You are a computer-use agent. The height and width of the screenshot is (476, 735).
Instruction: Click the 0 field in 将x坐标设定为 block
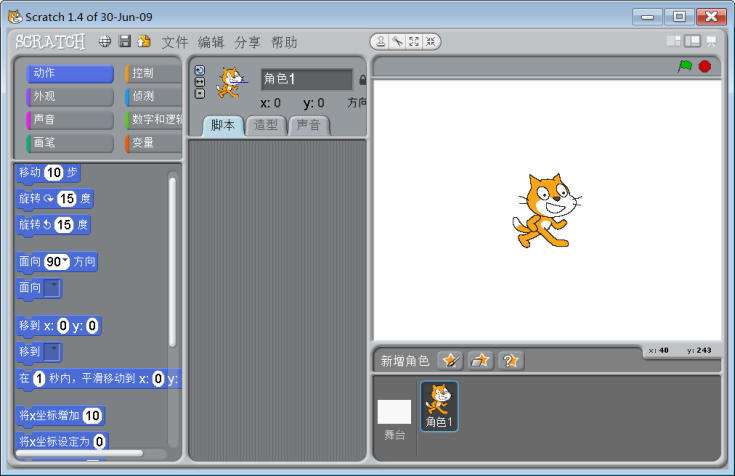[x=99, y=441]
